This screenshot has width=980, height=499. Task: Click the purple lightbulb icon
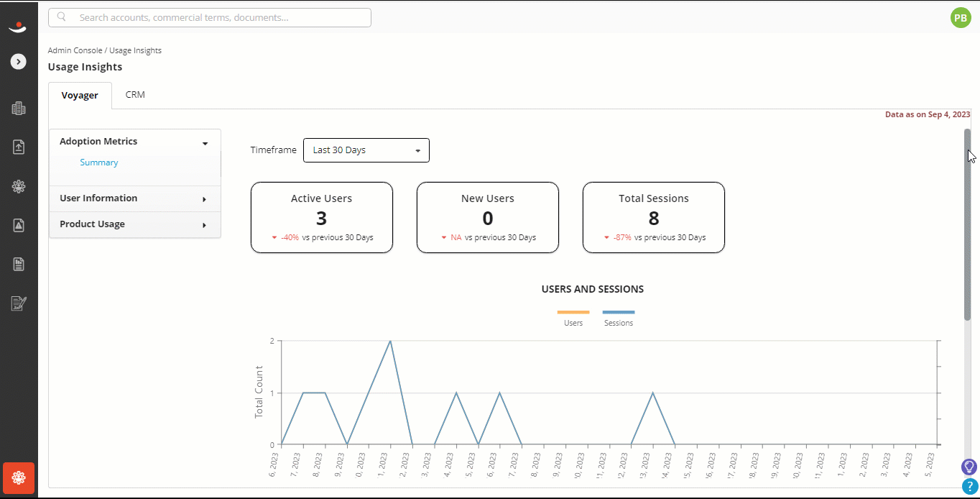click(x=969, y=467)
